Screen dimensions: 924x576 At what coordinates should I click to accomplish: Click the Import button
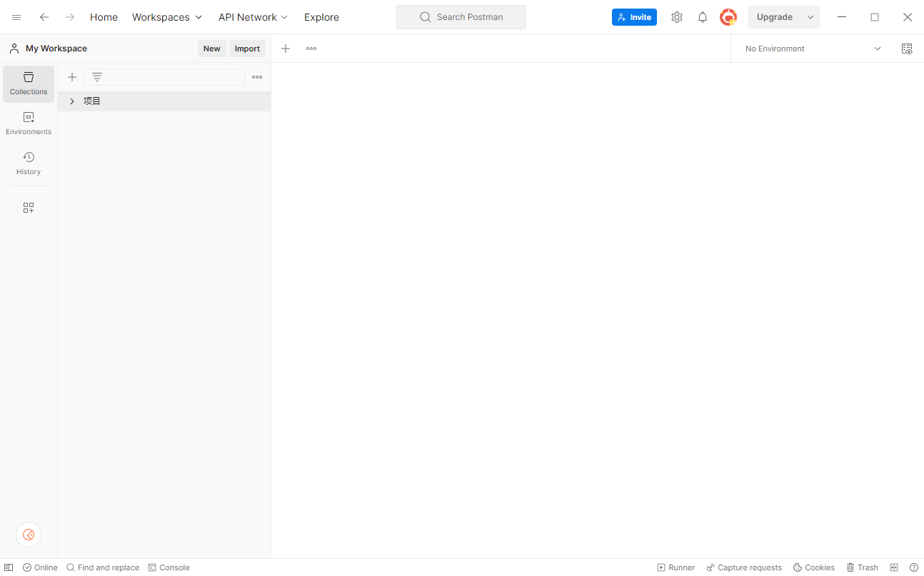coord(247,49)
